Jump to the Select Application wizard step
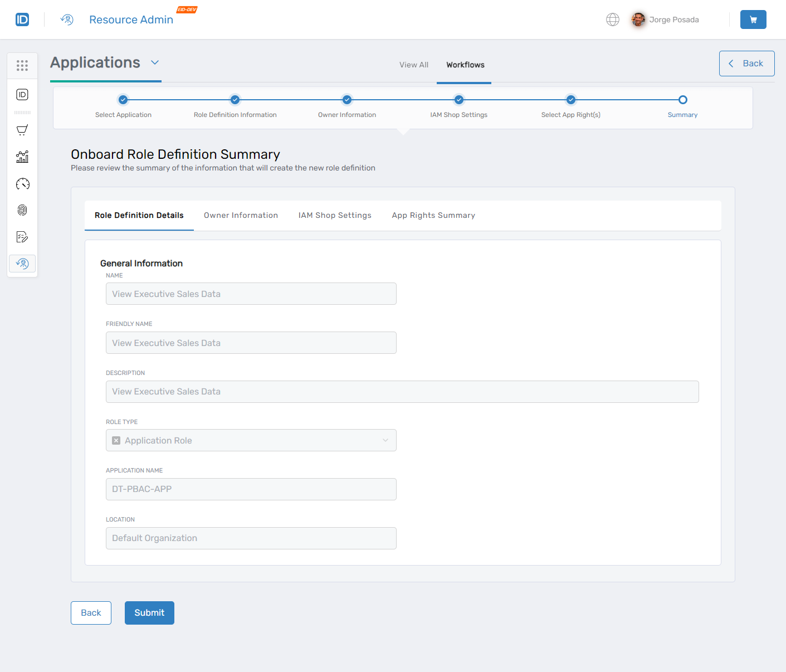This screenshot has width=786, height=672. 123,100
